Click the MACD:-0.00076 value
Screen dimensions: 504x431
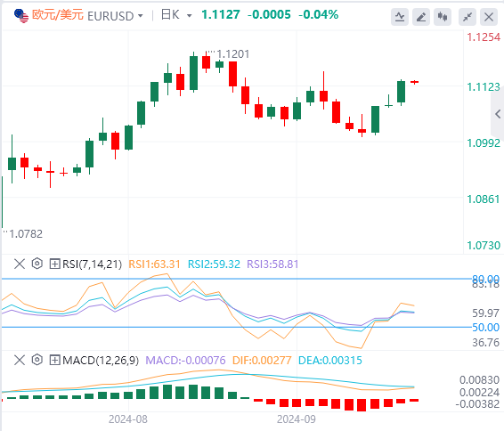pyautogui.click(x=185, y=361)
